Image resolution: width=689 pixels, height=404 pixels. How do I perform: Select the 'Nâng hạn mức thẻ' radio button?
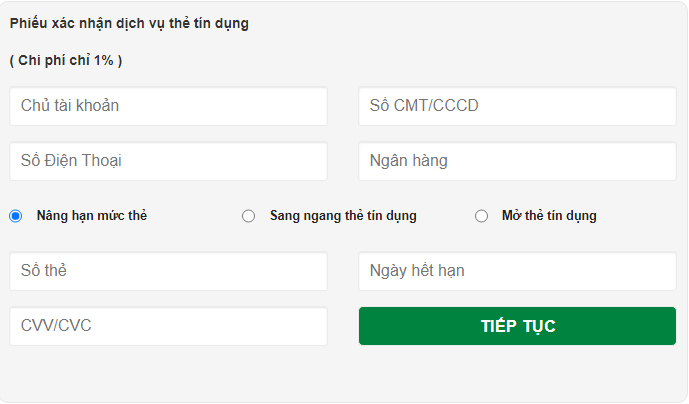(x=16, y=216)
